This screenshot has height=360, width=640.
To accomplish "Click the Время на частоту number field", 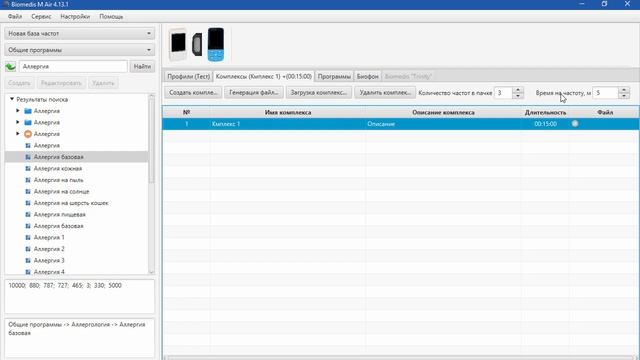I will point(605,93).
